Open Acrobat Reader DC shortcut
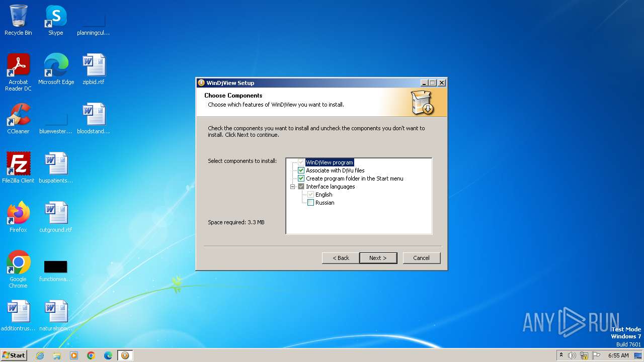This screenshot has width=644, height=362. click(18, 72)
